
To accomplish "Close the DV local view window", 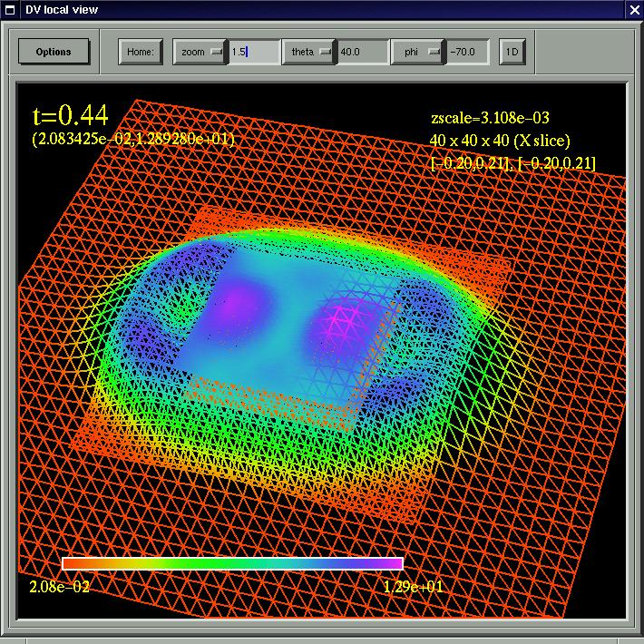I will point(635,10).
